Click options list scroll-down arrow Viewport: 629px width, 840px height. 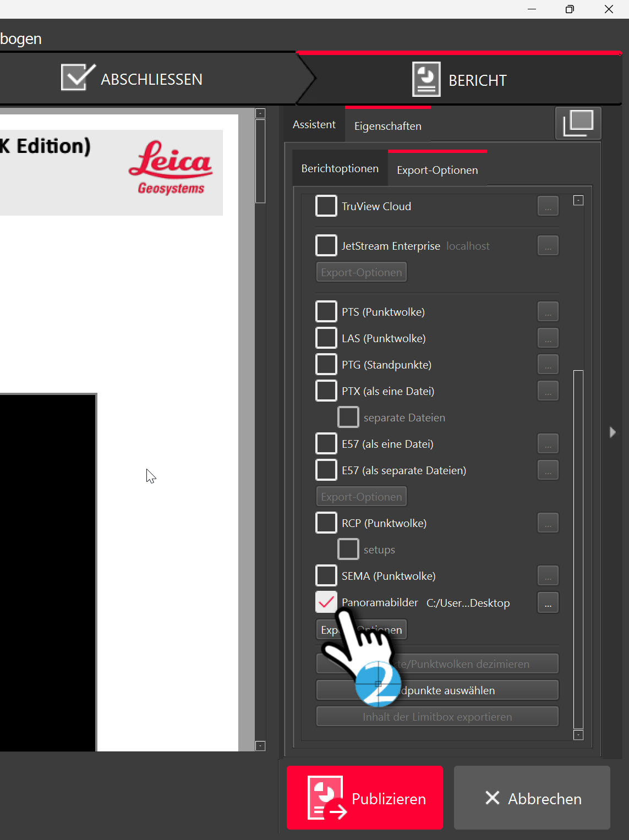[578, 735]
